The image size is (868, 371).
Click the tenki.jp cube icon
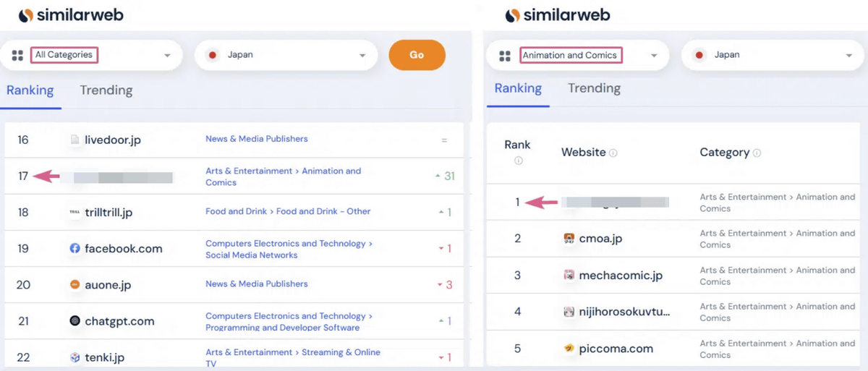tap(75, 357)
